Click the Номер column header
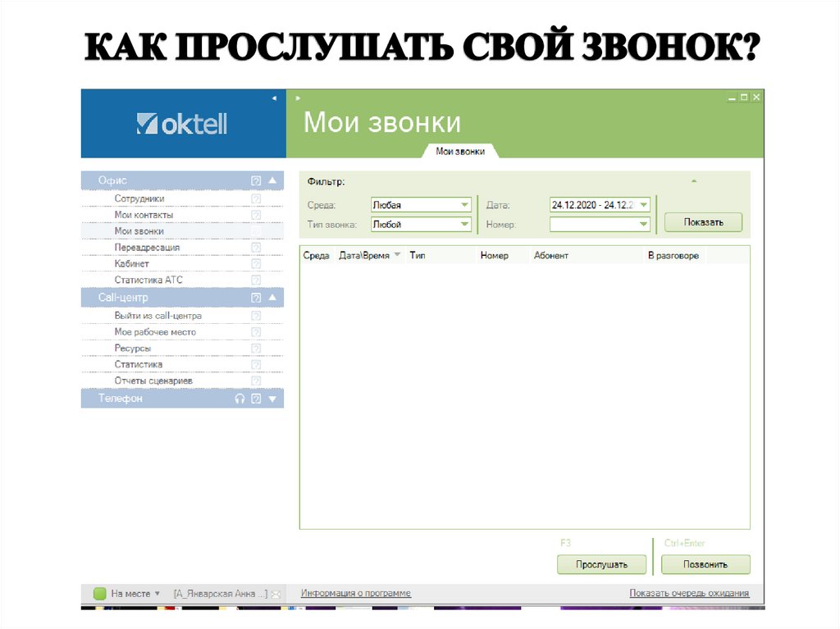Screen dimensions: 840x629 pos(495,256)
